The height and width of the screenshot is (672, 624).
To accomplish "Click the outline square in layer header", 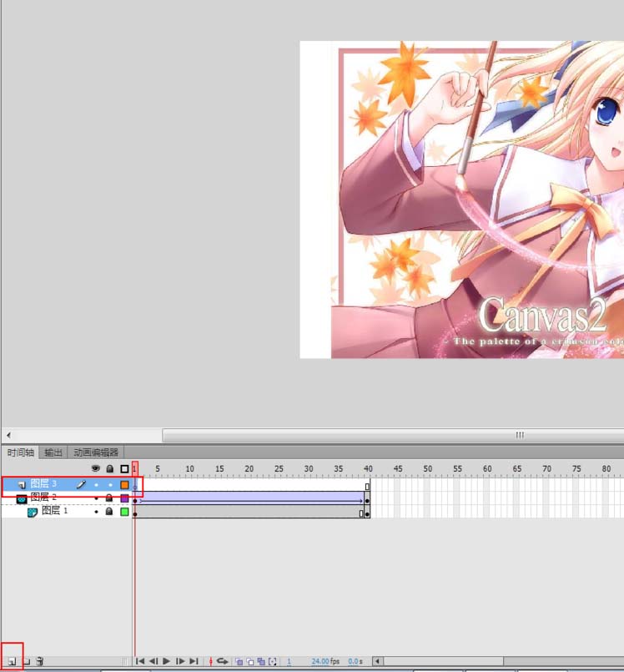I will (124, 469).
